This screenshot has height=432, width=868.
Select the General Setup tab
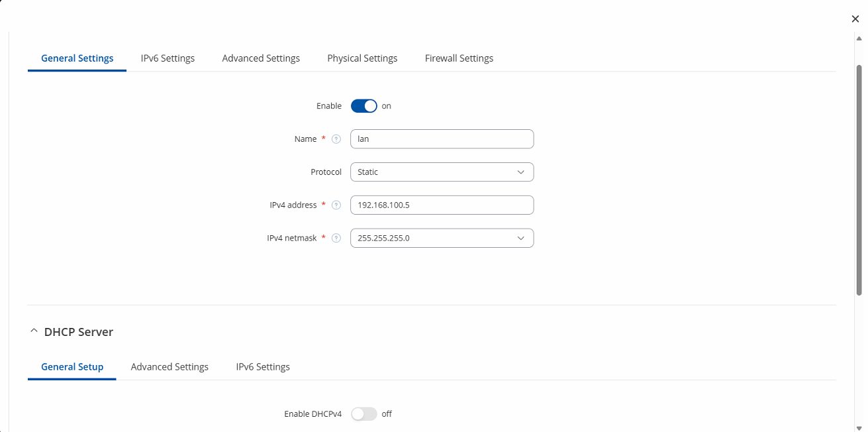click(x=72, y=366)
